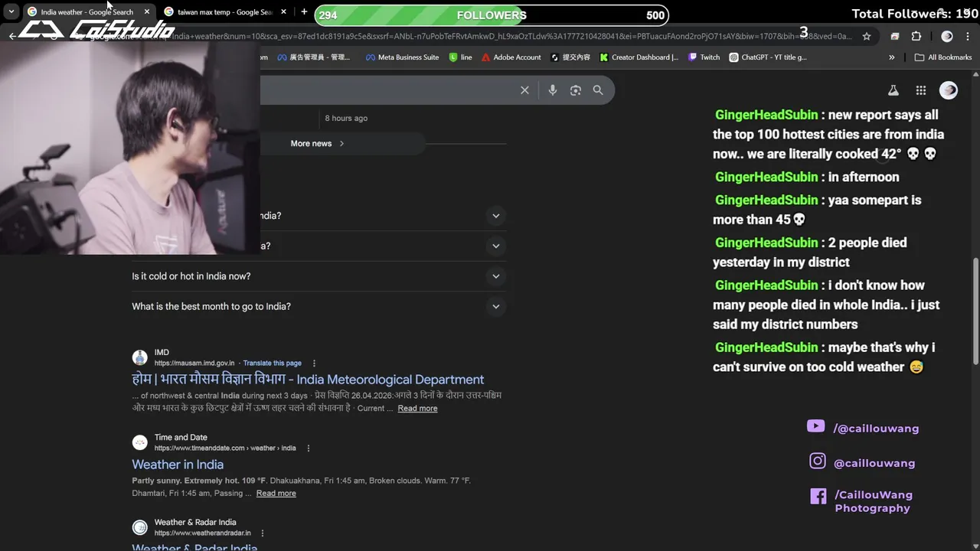980x551 pixels.
Task: Open the Time and Date favicon
Action: 140,442
